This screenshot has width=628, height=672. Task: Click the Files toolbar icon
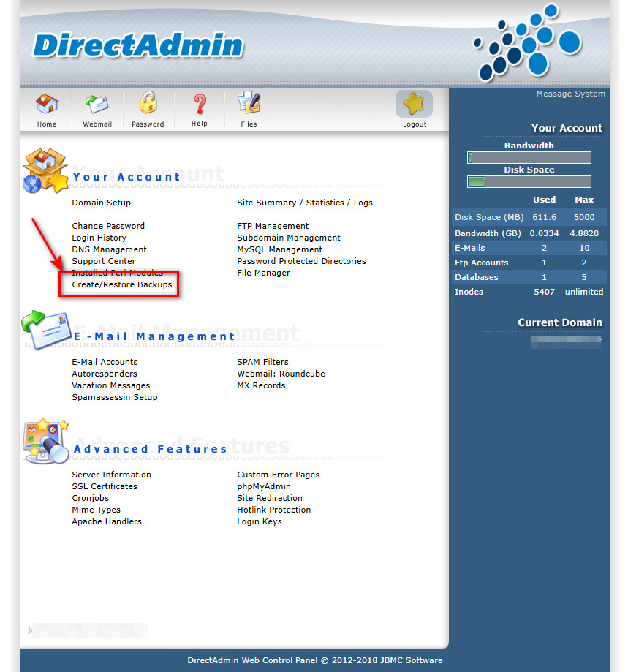click(249, 104)
